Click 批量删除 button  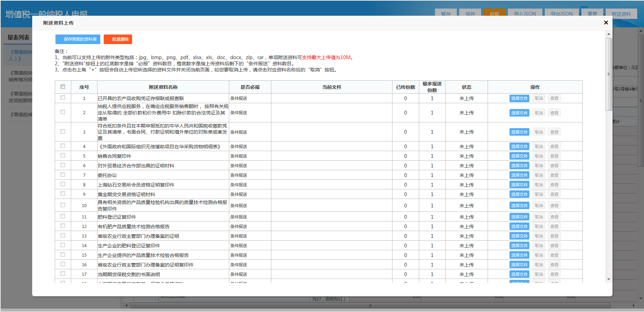pos(118,39)
